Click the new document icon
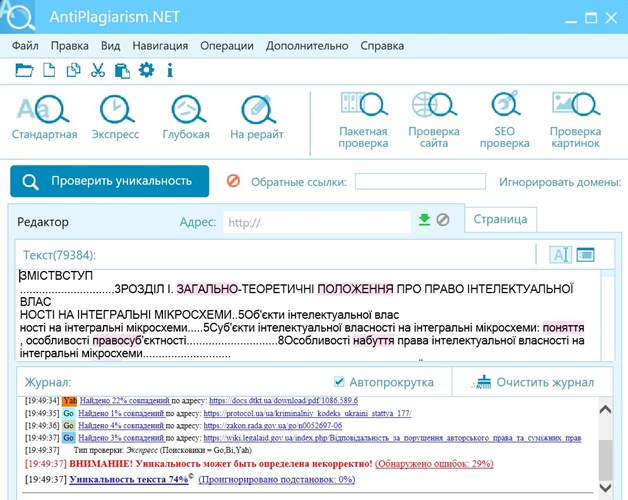Image resolution: width=628 pixels, height=500 pixels. [49, 70]
